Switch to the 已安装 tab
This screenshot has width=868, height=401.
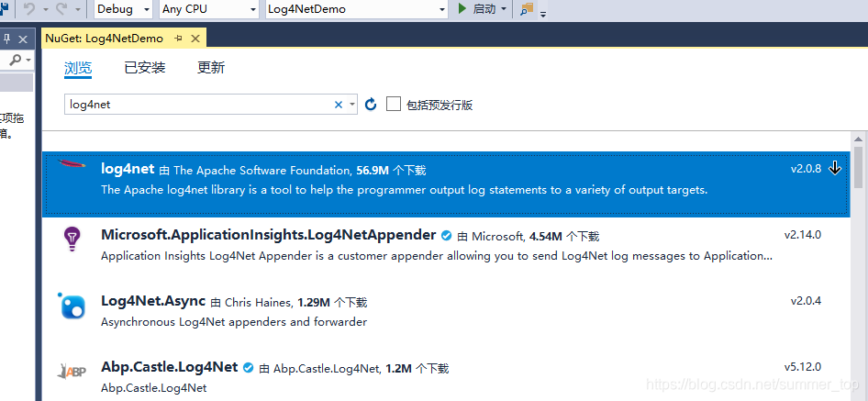(144, 68)
